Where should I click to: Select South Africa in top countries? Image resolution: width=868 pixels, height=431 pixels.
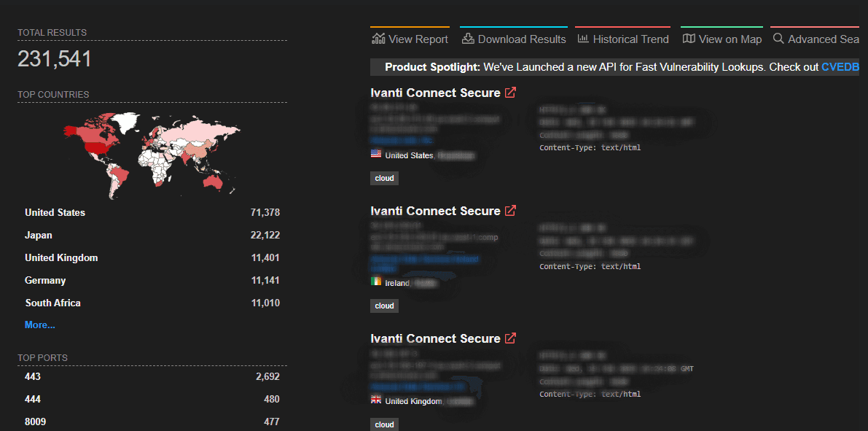click(53, 303)
